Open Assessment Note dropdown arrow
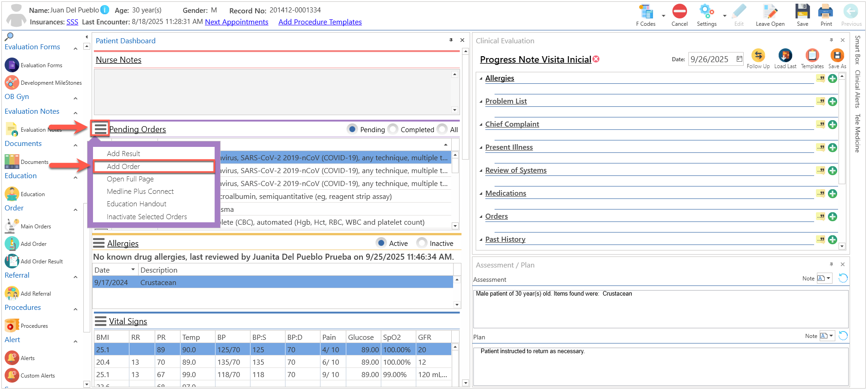Screen dimensions: 868x390 (828, 278)
